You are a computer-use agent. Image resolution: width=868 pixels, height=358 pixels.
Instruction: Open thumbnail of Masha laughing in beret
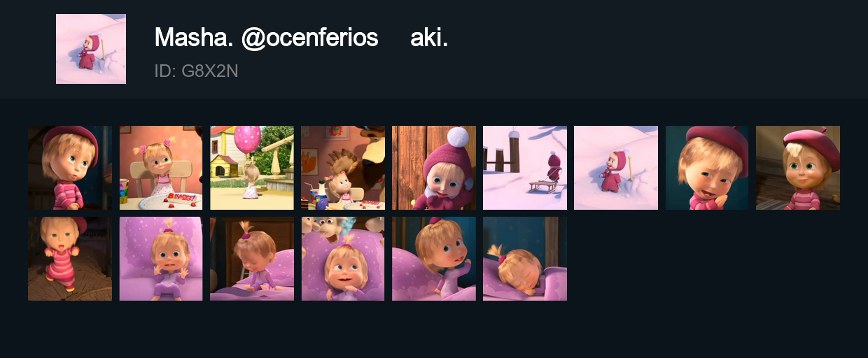(x=707, y=168)
